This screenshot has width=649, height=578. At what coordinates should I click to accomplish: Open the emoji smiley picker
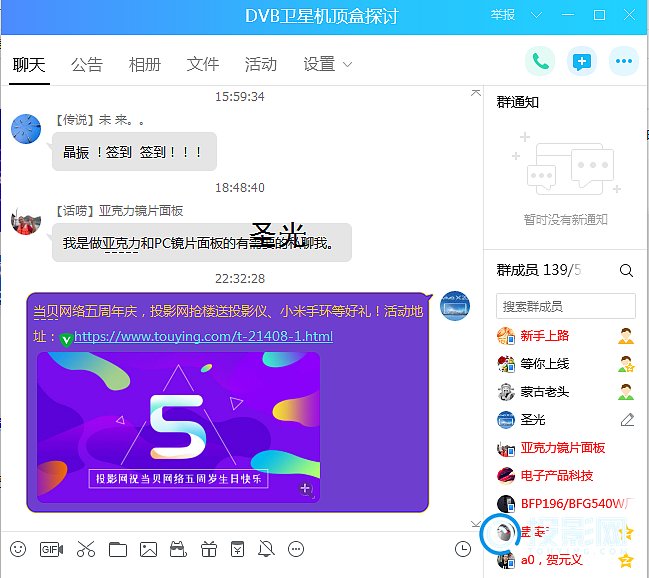18,549
